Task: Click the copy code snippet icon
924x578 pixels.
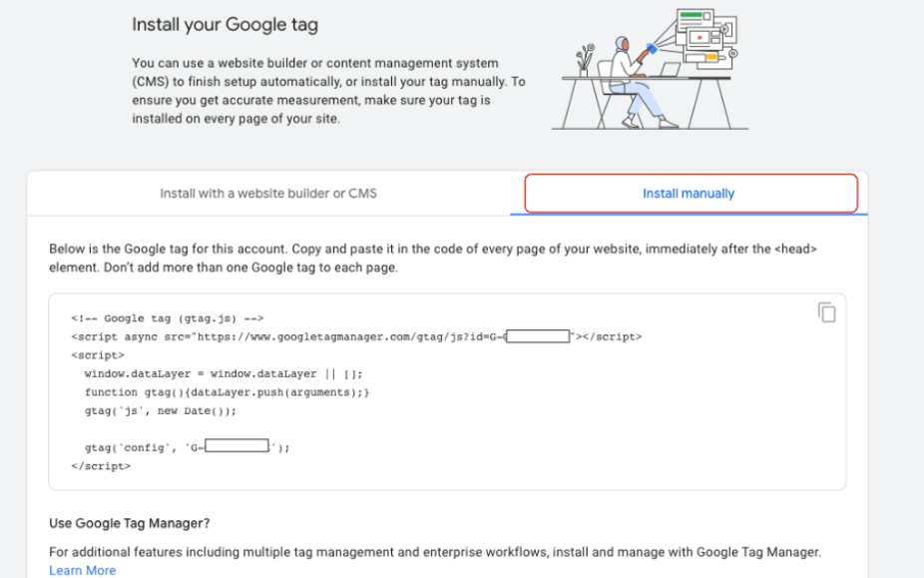Action: (x=826, y=312)
